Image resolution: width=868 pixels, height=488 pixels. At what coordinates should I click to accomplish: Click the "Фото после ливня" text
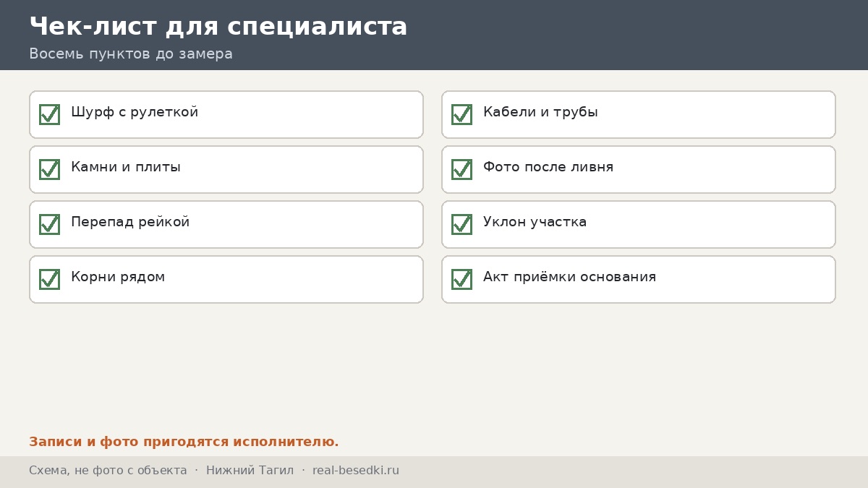point(548,167)
